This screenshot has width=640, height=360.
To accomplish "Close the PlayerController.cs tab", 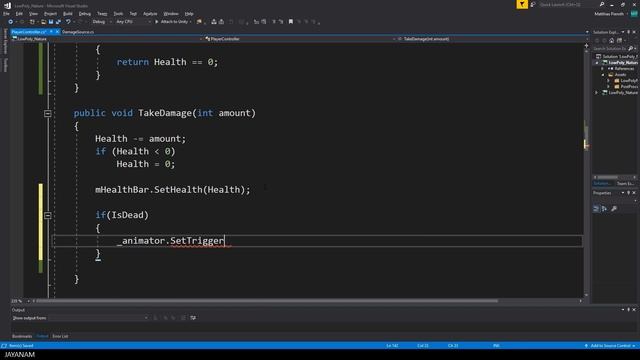I will coord(57,31).
